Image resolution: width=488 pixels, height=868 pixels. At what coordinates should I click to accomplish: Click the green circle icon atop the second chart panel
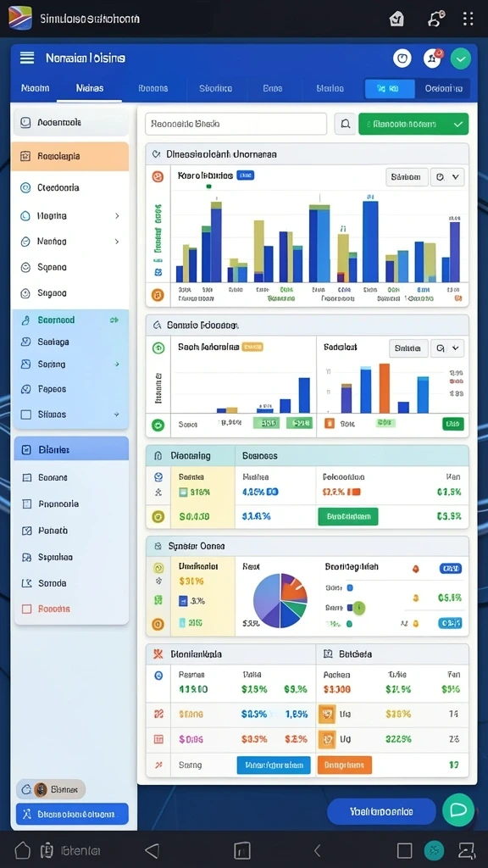[158, 348]
